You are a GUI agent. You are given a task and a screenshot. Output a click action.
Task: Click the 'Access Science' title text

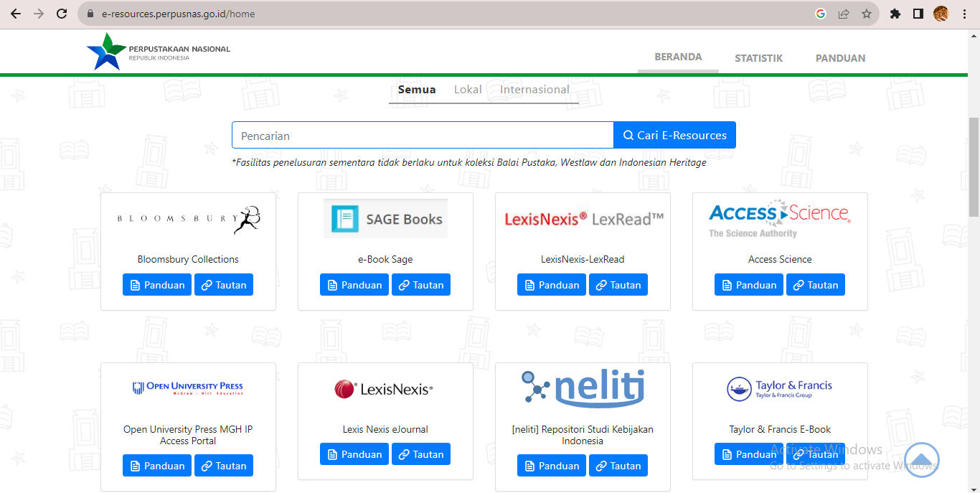(780, 259)
